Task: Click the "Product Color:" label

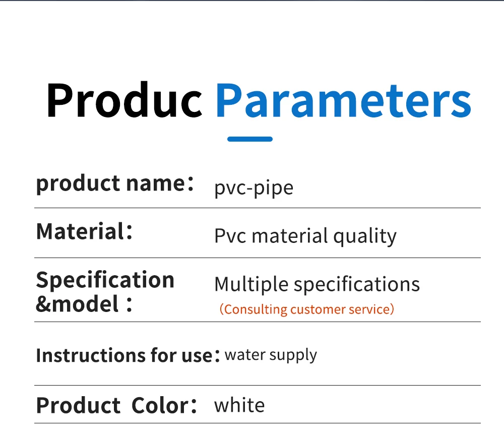Action: pos(116,405)
